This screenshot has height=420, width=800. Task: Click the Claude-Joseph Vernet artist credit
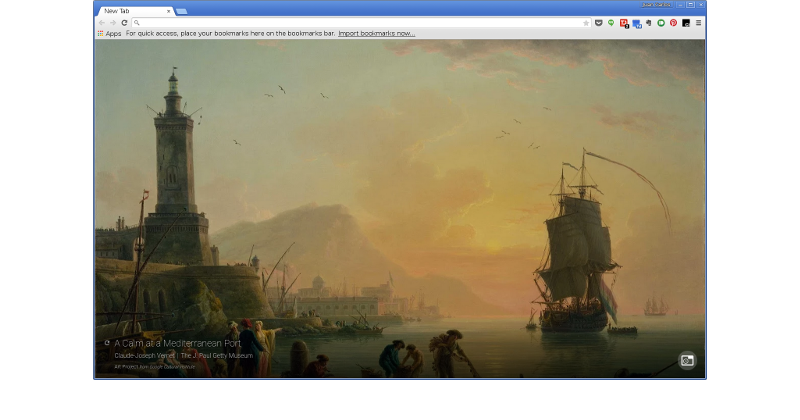tap(145, 355)
